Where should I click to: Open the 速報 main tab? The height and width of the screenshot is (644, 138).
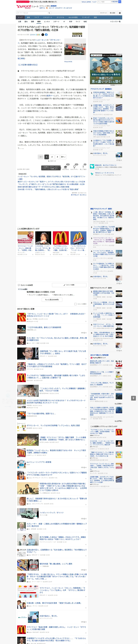28,17
